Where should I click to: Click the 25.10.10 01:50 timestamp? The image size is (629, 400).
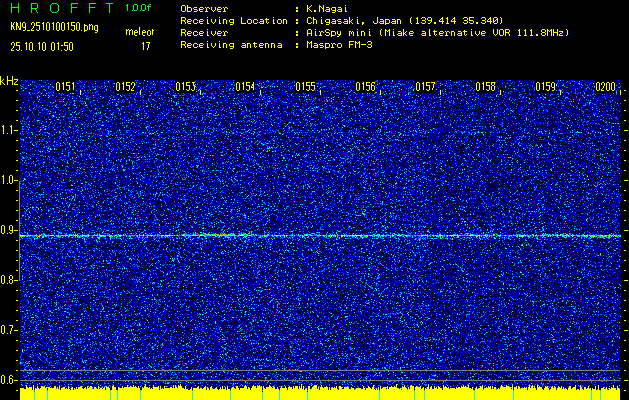tap(43, 46)
